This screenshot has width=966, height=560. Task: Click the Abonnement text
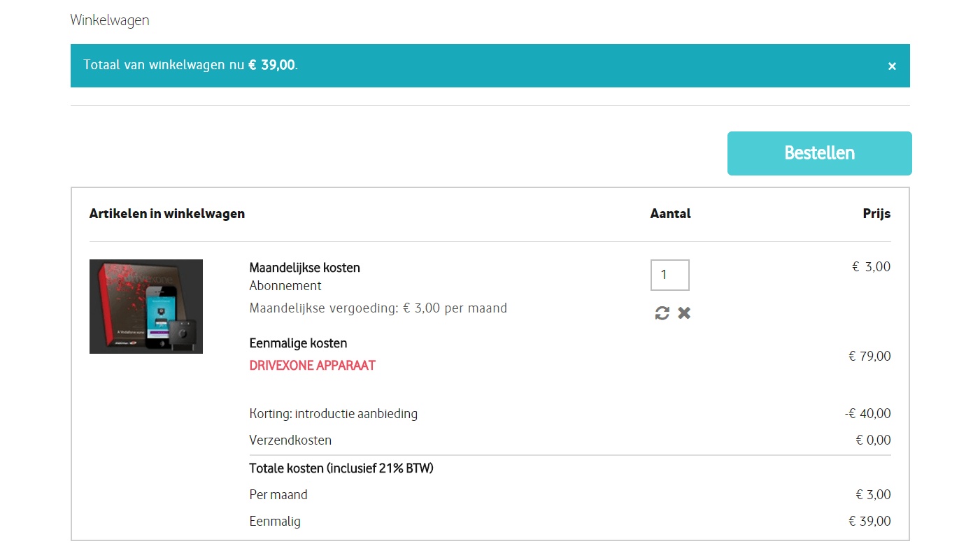tap(285, 286)
